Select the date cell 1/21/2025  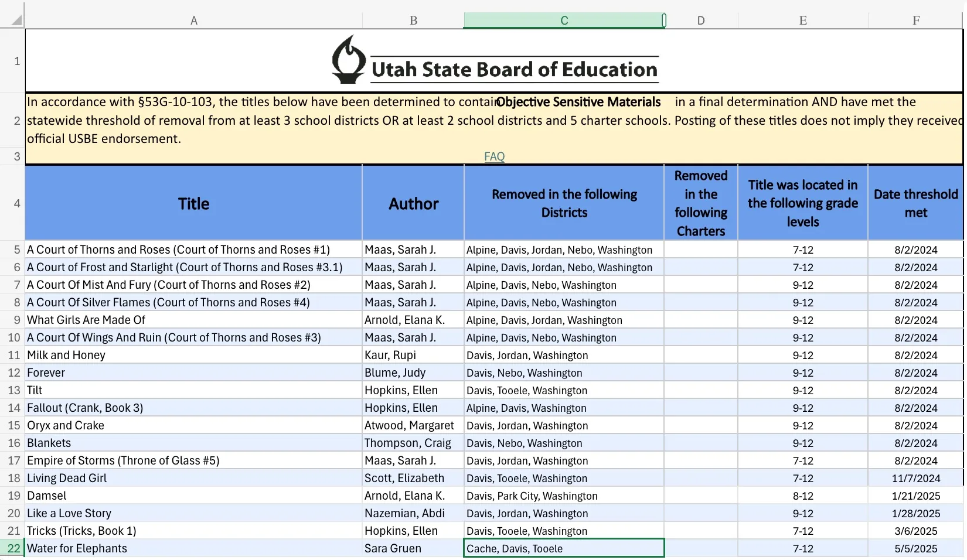point(916,496)
